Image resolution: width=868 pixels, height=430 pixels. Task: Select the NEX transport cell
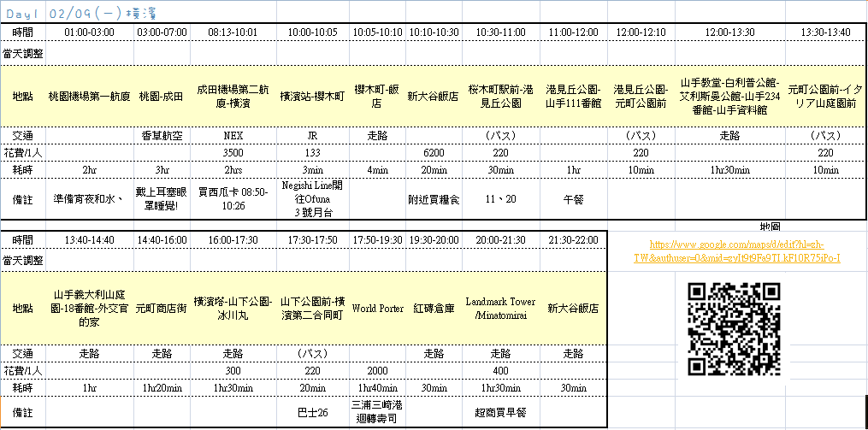[233, 136]
